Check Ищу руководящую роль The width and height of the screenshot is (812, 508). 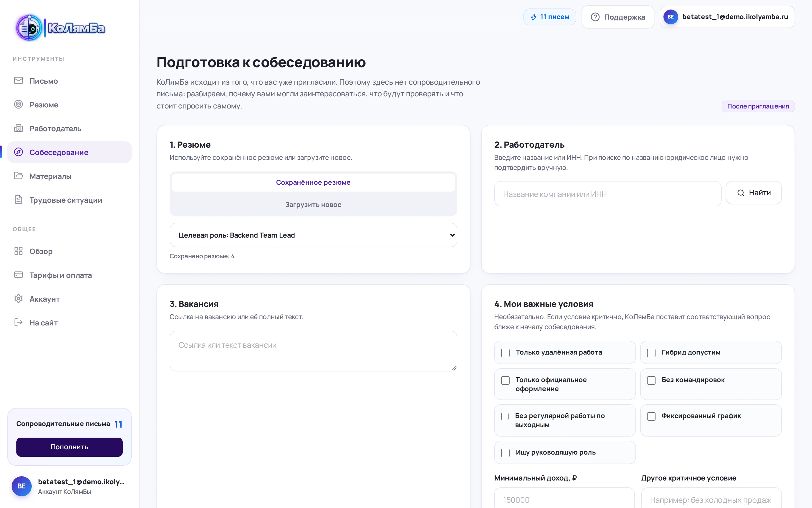tap(505, 453)
